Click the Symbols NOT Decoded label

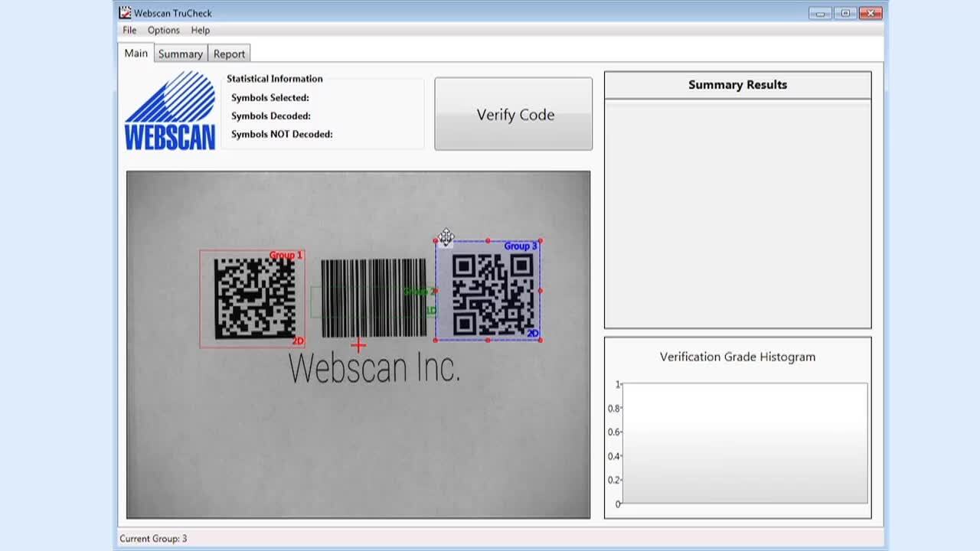point(282,134)
